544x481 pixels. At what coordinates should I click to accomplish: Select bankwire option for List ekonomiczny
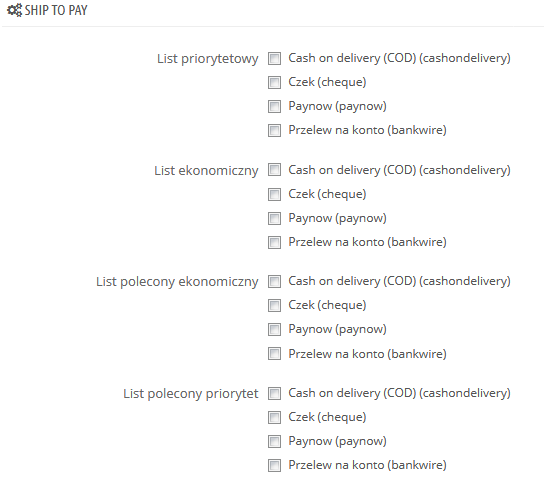(274, 243)
